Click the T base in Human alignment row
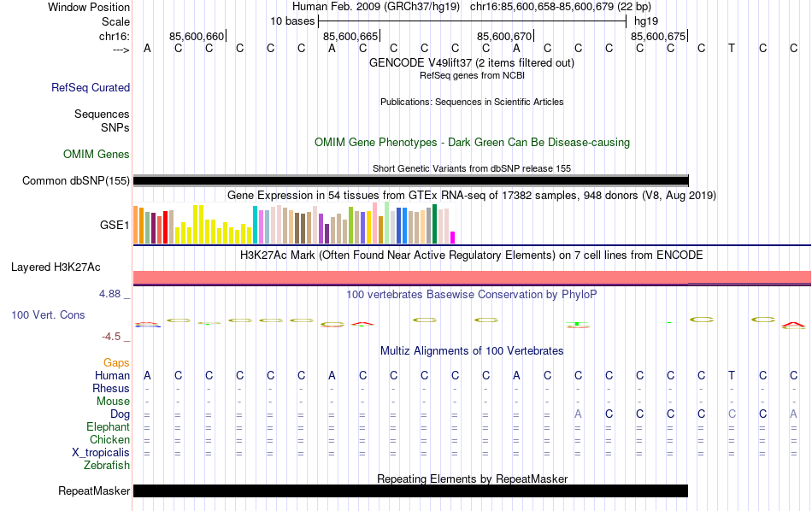The image size is (812, 511). coord(731,375)
